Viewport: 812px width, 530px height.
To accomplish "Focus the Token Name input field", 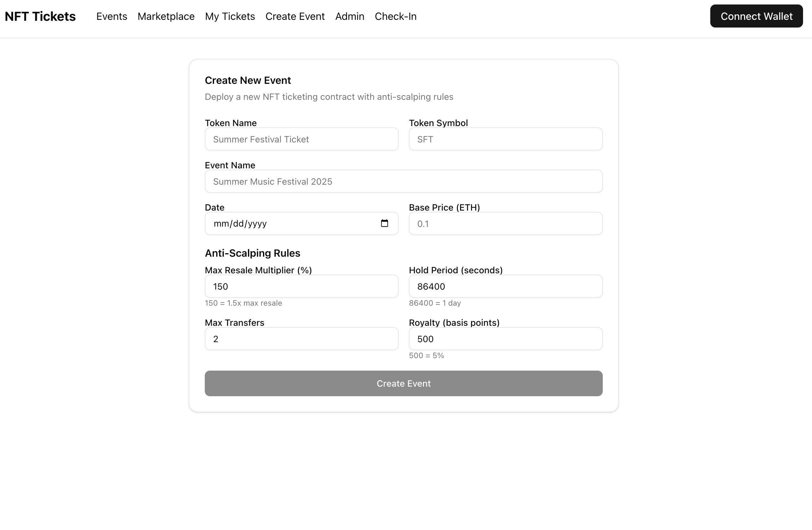I will click(x=301, y=139).
